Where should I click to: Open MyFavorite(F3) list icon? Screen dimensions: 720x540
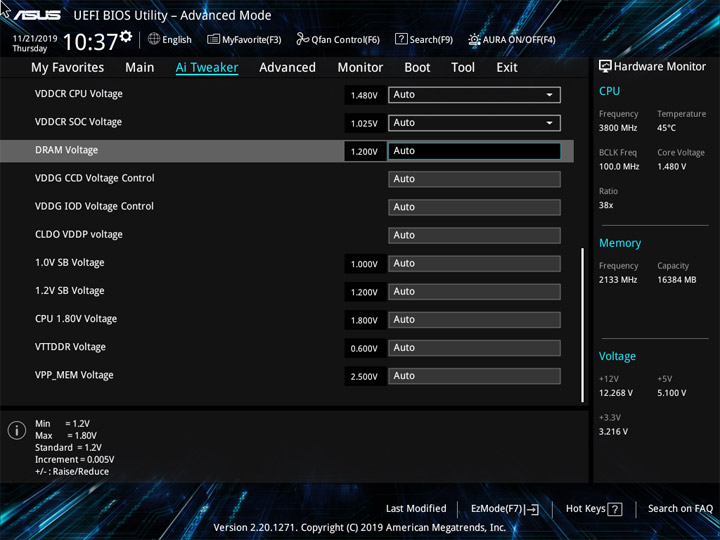coord(213,39)
